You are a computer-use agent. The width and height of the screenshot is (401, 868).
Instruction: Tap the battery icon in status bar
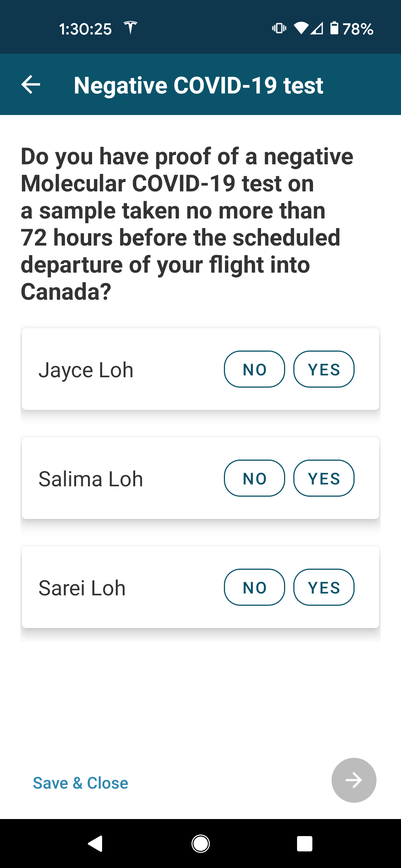pyautogui.click(x=334, y=28)
